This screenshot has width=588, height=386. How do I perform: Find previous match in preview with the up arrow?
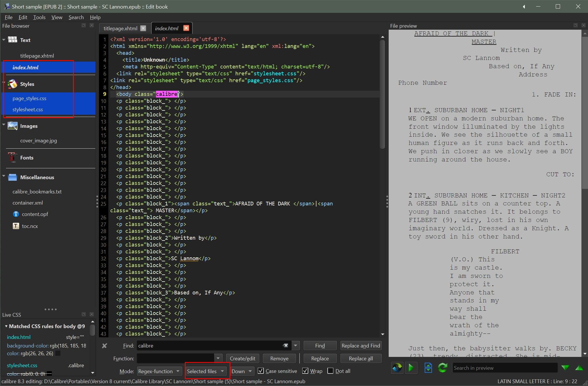[x=579, y=368]
